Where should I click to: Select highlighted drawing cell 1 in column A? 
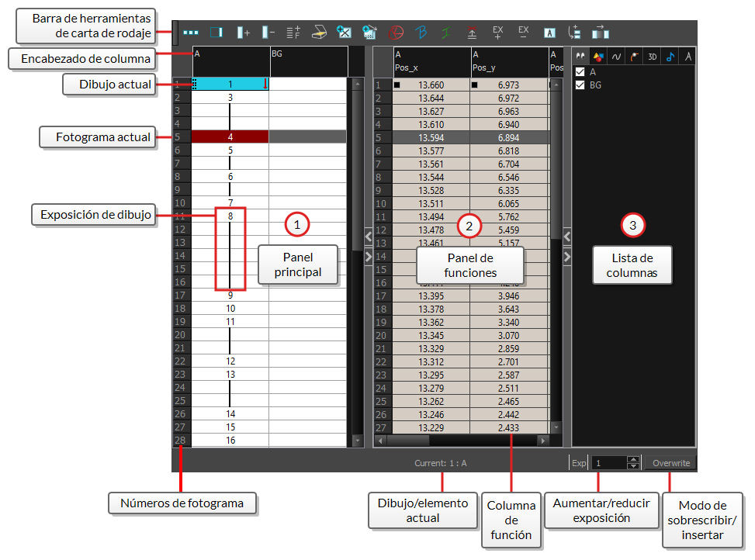tap(230, 85)
